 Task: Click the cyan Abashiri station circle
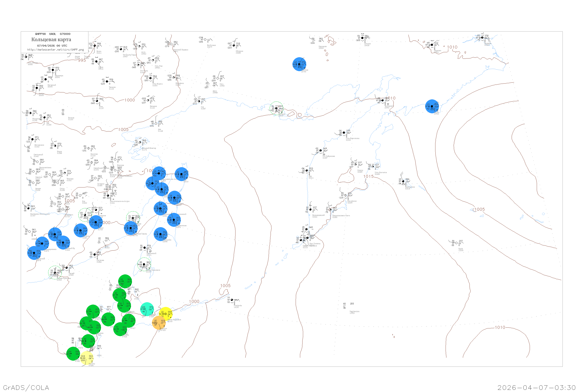[x=147, y=309]
